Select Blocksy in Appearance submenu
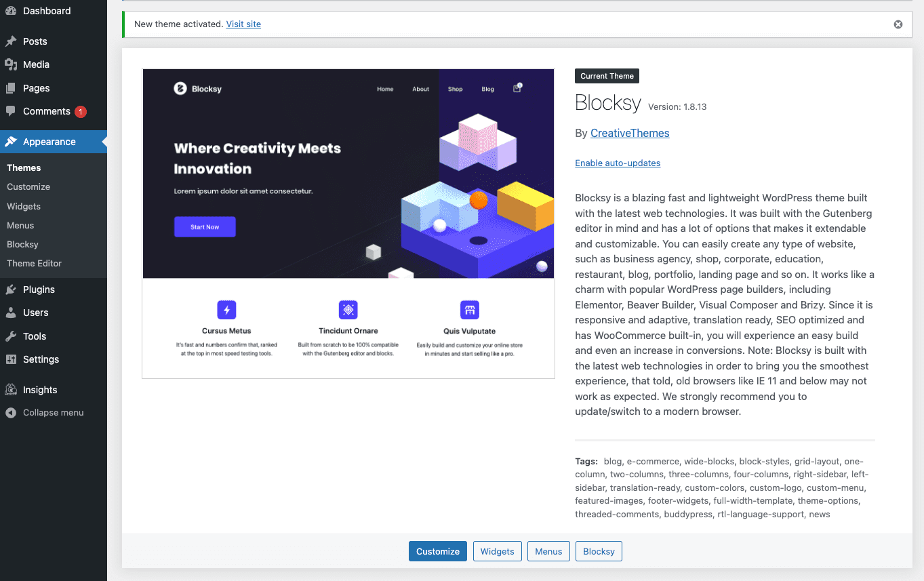Viewport: 924px width, 581px height. (22, 244)
